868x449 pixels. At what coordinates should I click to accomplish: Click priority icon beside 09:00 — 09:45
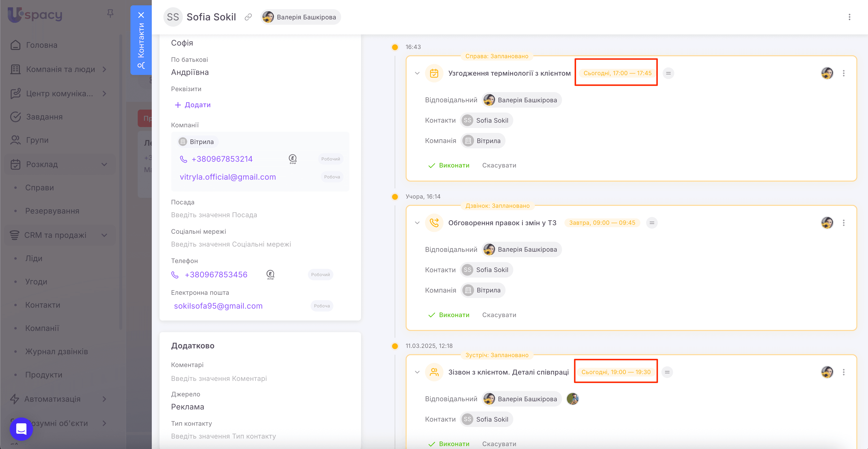[652, 223]
